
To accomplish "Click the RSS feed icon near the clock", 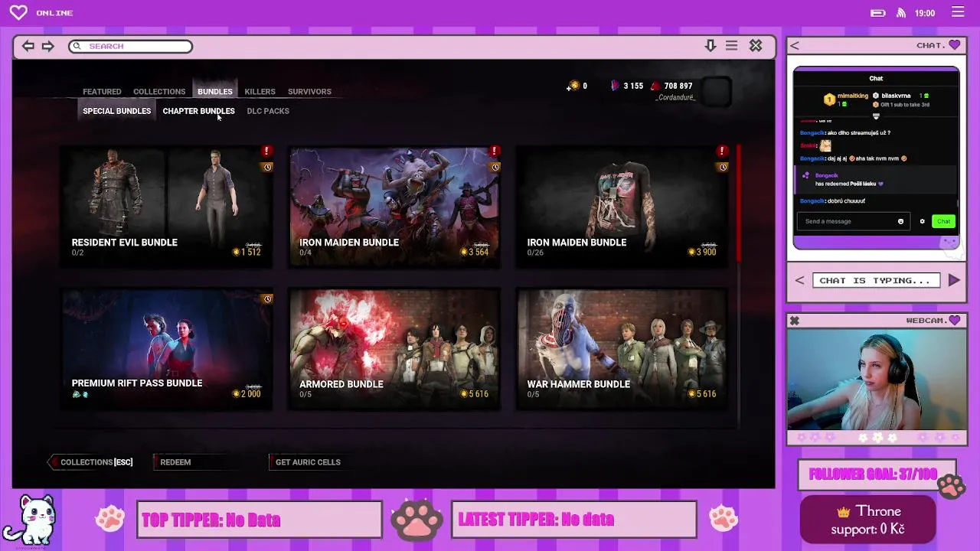I will click(901, 13).
